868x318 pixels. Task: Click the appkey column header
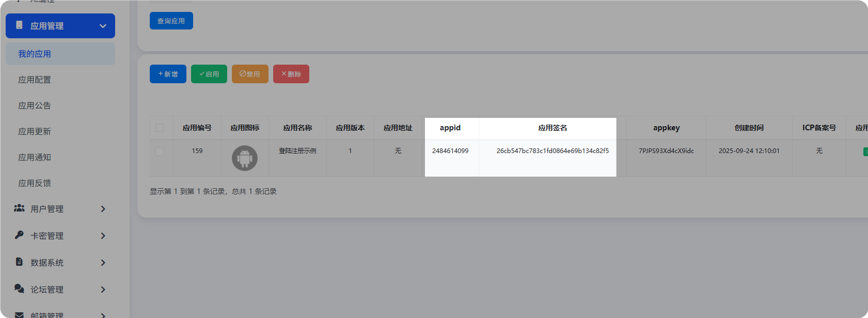667,128
